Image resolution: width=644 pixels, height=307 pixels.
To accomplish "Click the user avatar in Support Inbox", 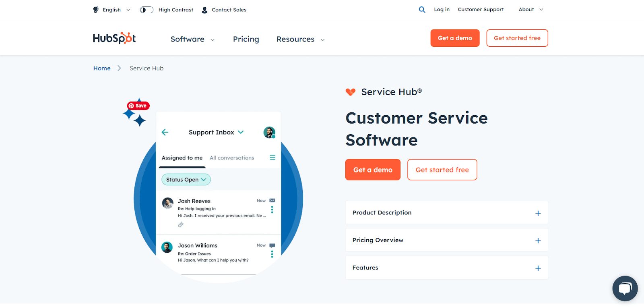I will click(x=269, y=132).
